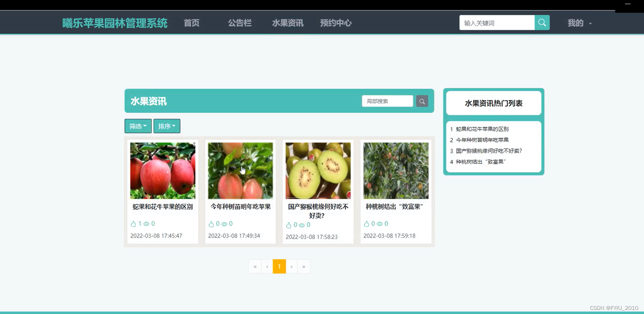The image size is (644, 314).
Task: Open the 筛选 filter dropdown
Action: (138, 126)
